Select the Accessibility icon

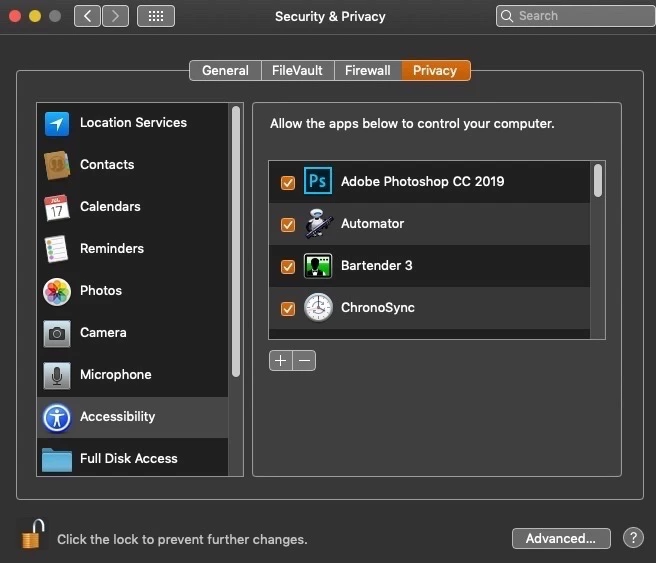(x=57, y=417)
